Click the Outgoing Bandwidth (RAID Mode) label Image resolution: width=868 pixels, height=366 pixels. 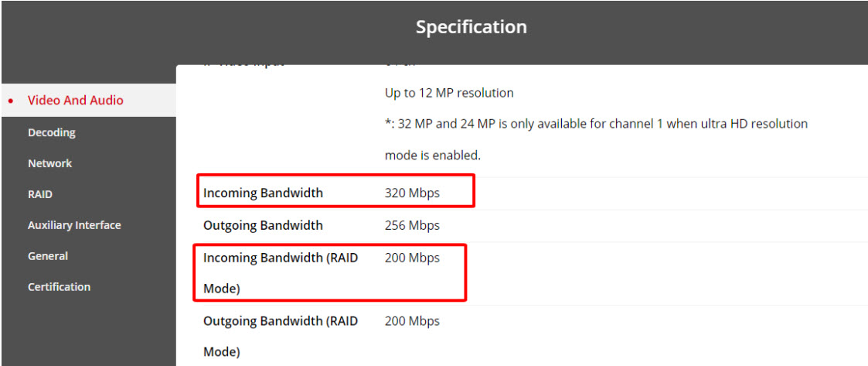pyautogui.click(x=280, y=321)
